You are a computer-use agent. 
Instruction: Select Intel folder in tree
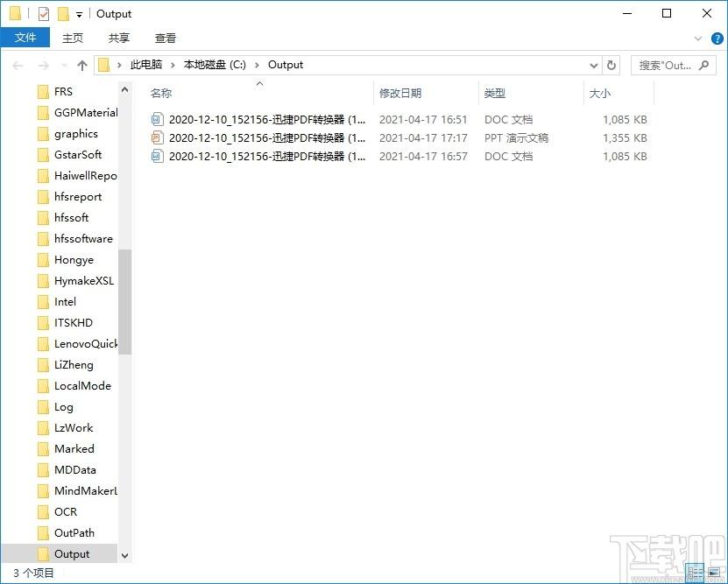(65, 302)
